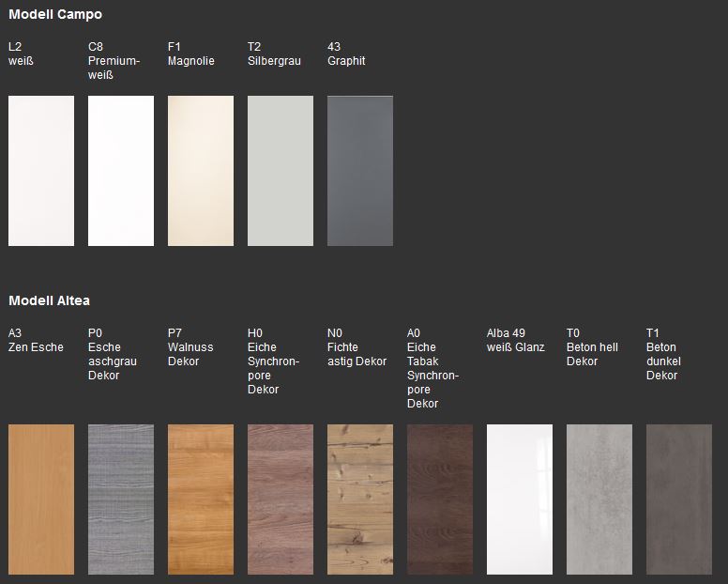
Task: Select the L2 weiß color swatch
Action: (x=41, y=171)
